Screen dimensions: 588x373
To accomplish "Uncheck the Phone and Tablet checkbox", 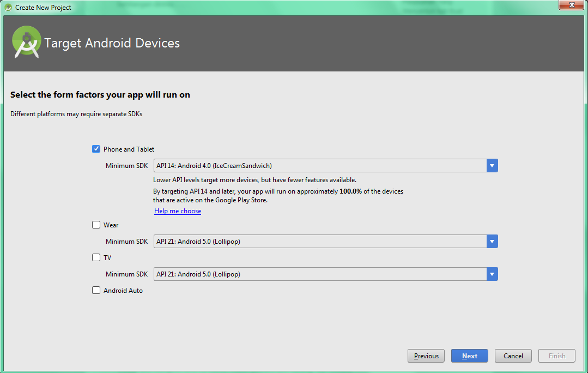I will click(96, 149).
